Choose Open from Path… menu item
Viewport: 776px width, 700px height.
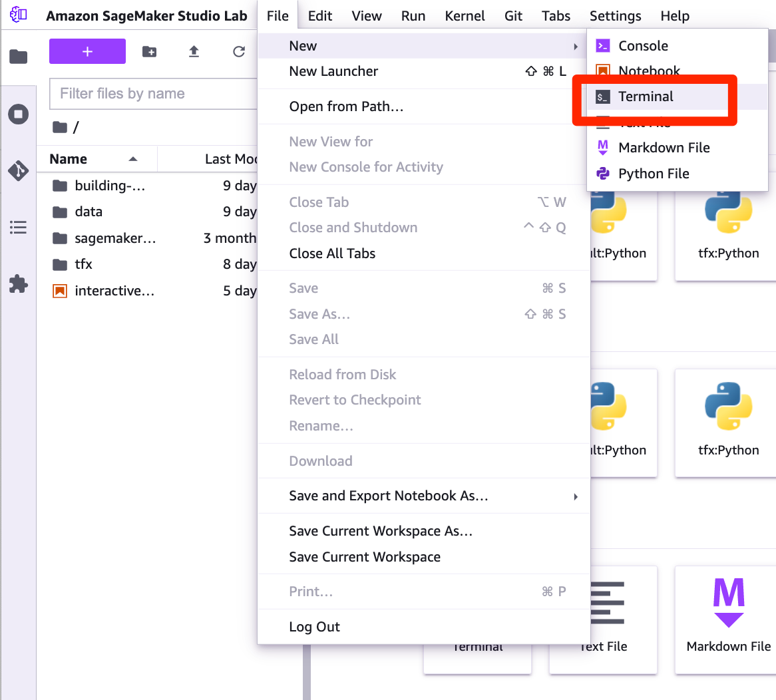coord(424,106)
